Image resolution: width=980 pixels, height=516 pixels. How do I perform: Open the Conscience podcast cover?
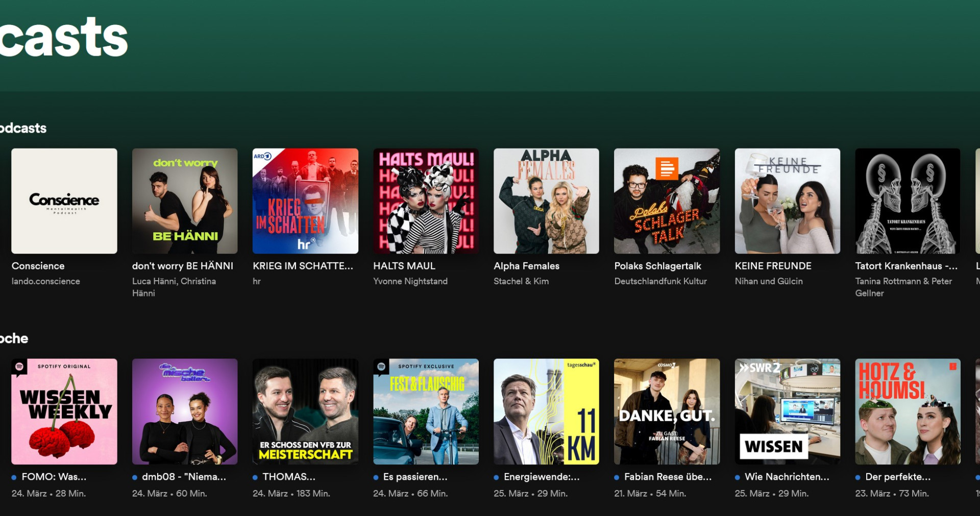pos(64,201)
